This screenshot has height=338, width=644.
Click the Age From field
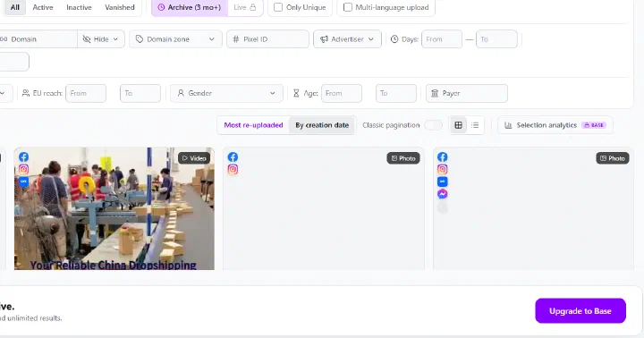pos(342,93)
